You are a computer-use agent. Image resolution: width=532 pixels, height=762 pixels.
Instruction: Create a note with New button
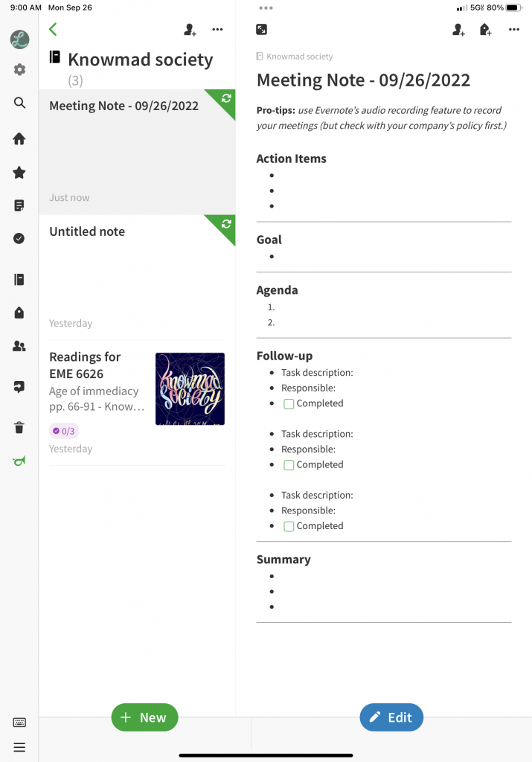145,717
